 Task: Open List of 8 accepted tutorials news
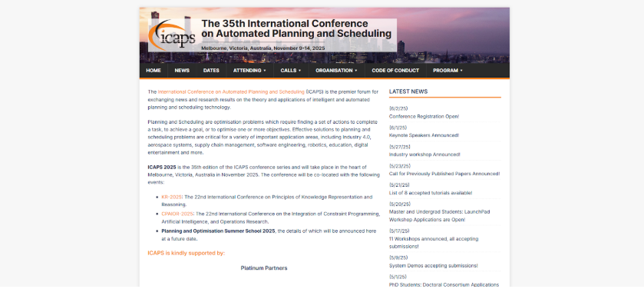(431, 193)
